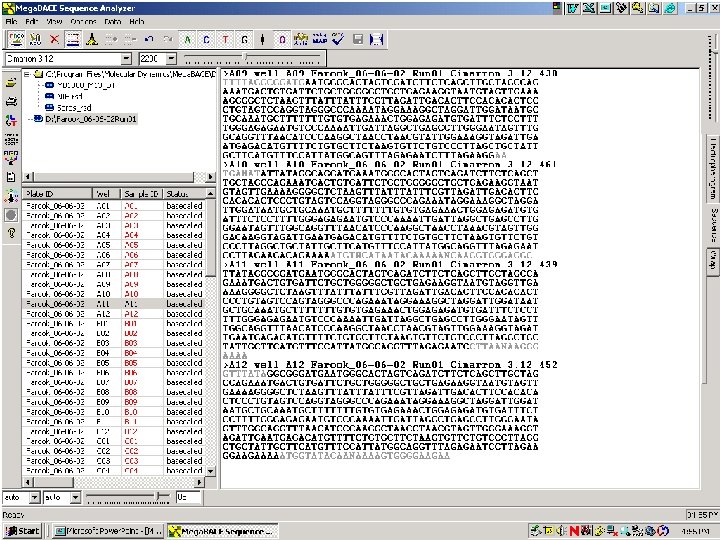Toggle the purple Q quality button

click(282, 39)
